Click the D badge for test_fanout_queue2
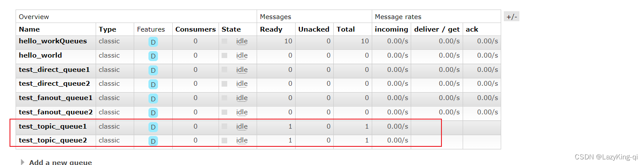This screenshot has height=165, width=644. click(153, 113)
